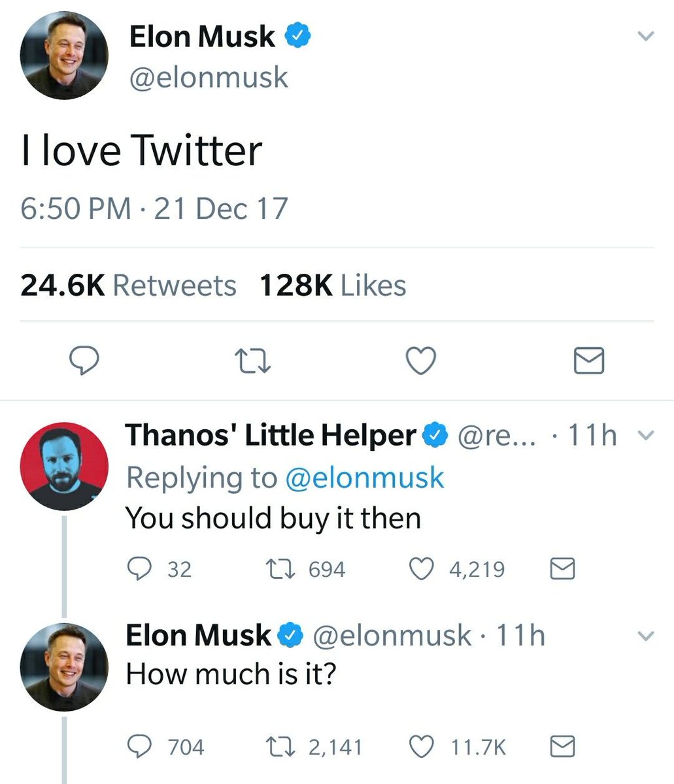
Task: Open the 128K Likes list
Action: pos(333,284)
